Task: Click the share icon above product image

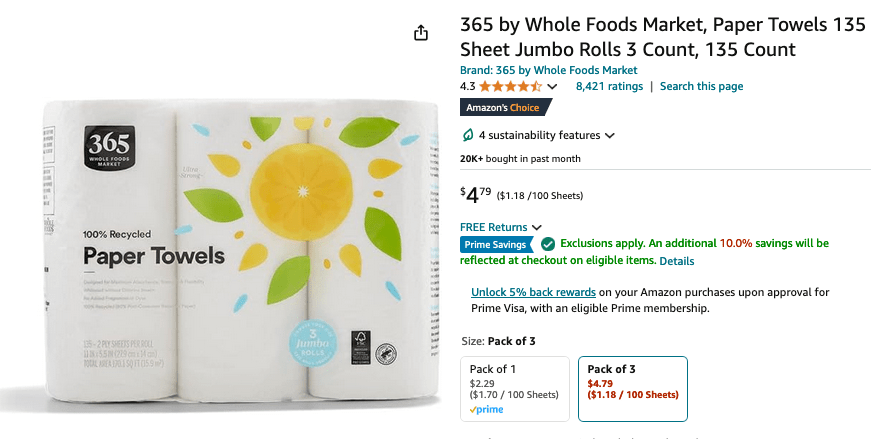Action: tap(421, 33)
